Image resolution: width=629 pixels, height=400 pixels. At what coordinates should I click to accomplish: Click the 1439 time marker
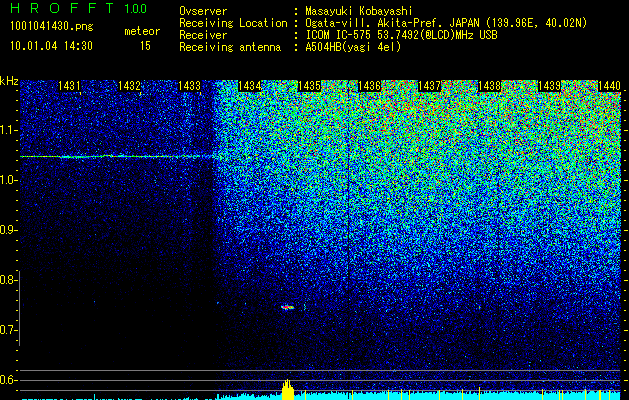pos(550,86)
